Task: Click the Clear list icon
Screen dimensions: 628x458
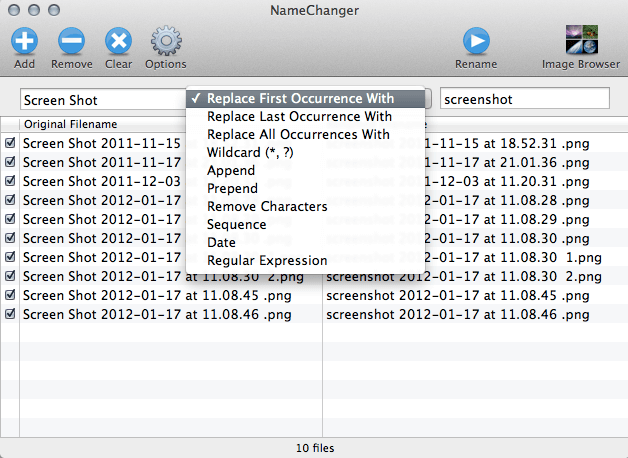Action: [119, 42]
